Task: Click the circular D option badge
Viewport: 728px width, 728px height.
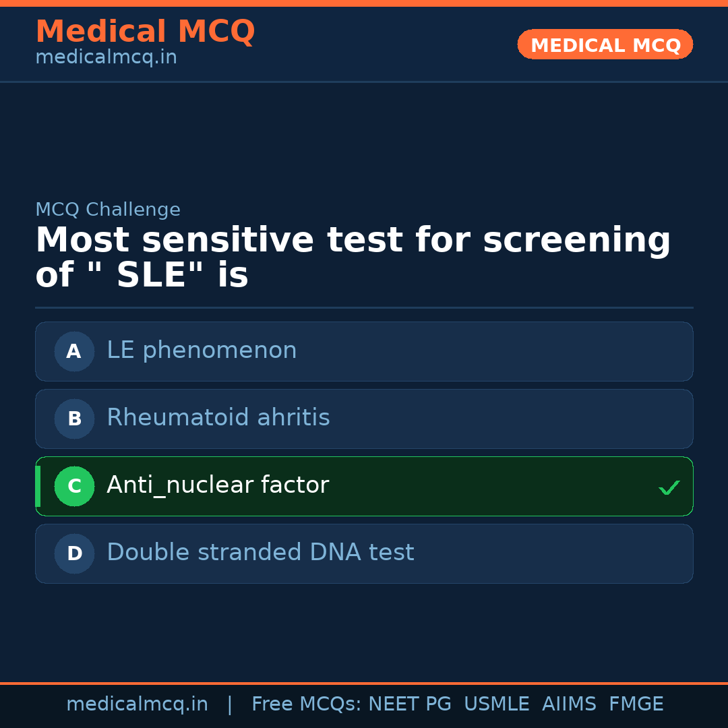Action: (x=74, y=553)
